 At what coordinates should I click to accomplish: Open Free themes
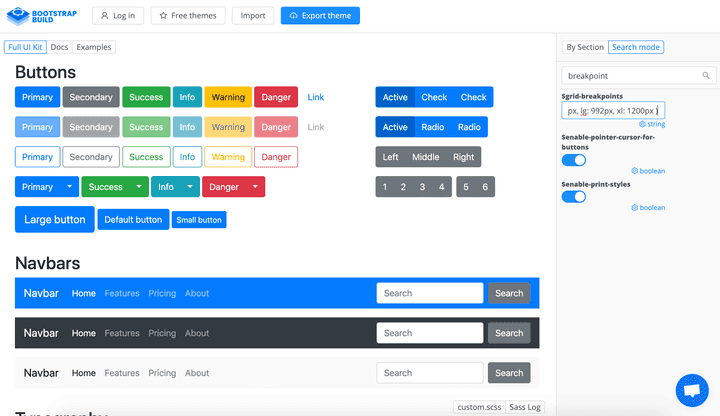(188, 16)
